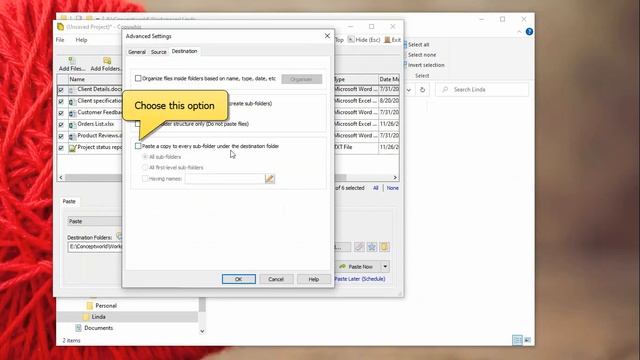Click the file icon for Product Reviews
Screen dimensions: 640x360
pyautogui.click(x=72, y=136)
